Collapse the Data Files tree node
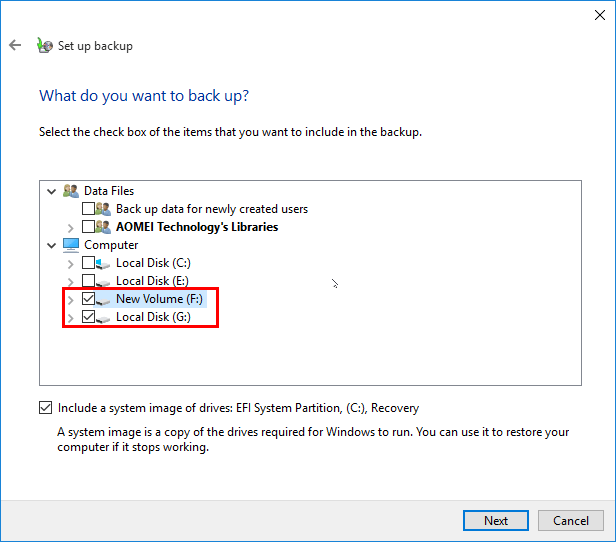Image resolution: width=616 pixels, height=542 pixels. coord(52,191)
